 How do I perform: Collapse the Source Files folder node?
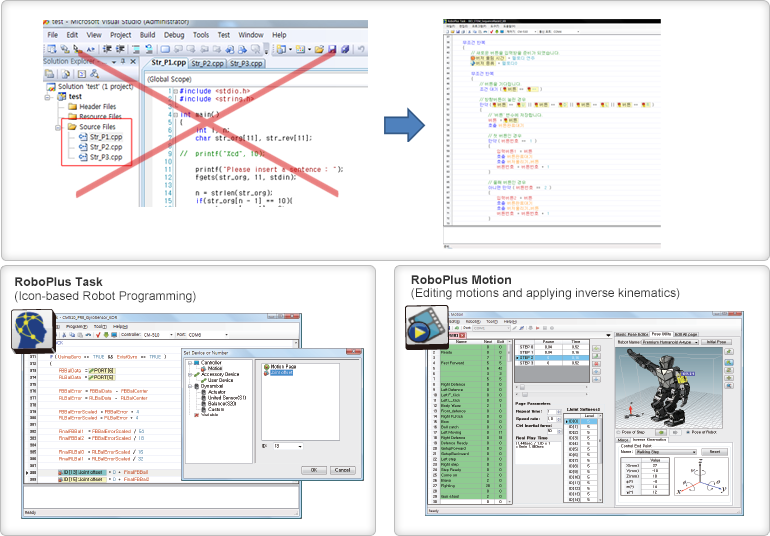click(x=58, y=127)
